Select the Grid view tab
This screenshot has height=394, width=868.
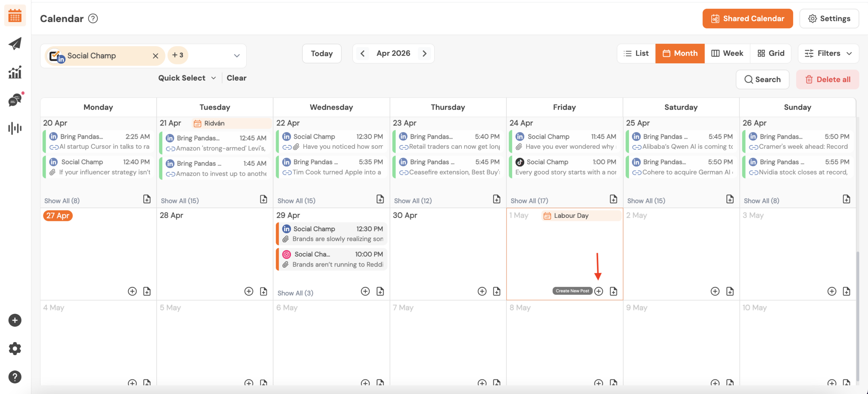click(x=771, y=54)
